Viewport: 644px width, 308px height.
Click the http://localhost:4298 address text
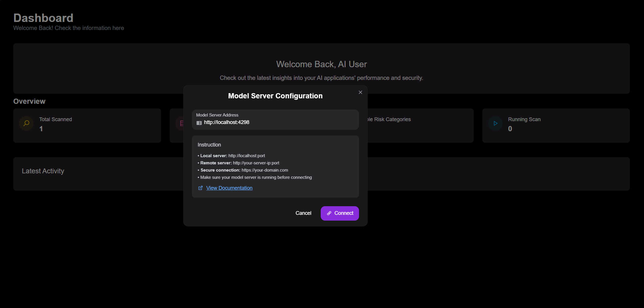coord(226,122)
